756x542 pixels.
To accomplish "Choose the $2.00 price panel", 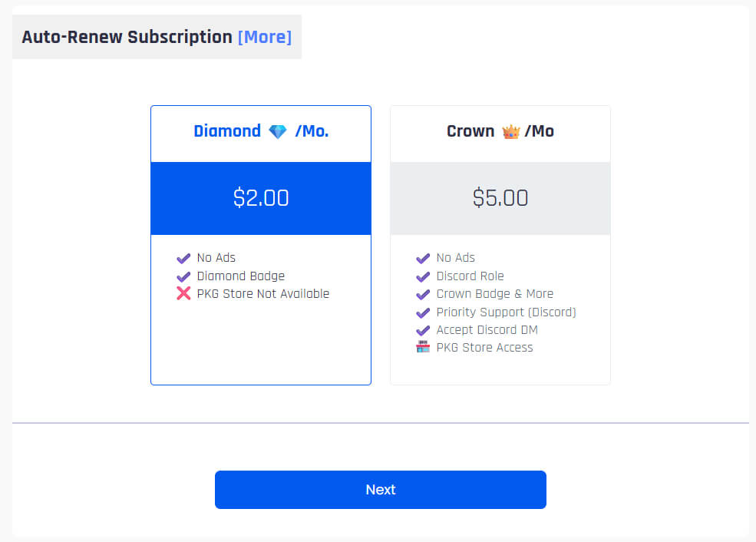I will tap(261, 198).
